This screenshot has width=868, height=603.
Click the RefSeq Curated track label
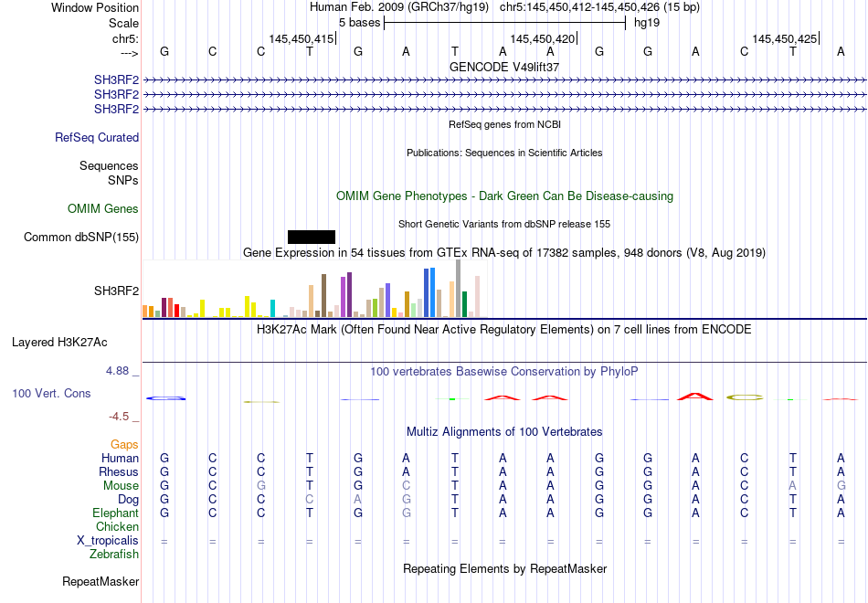click(x=97, y=137)
